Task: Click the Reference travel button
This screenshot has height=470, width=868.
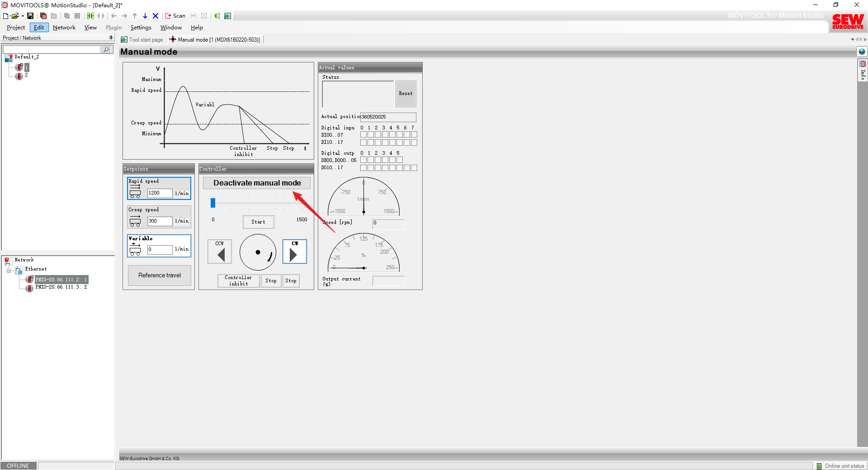Action: (x=159, y=275)
